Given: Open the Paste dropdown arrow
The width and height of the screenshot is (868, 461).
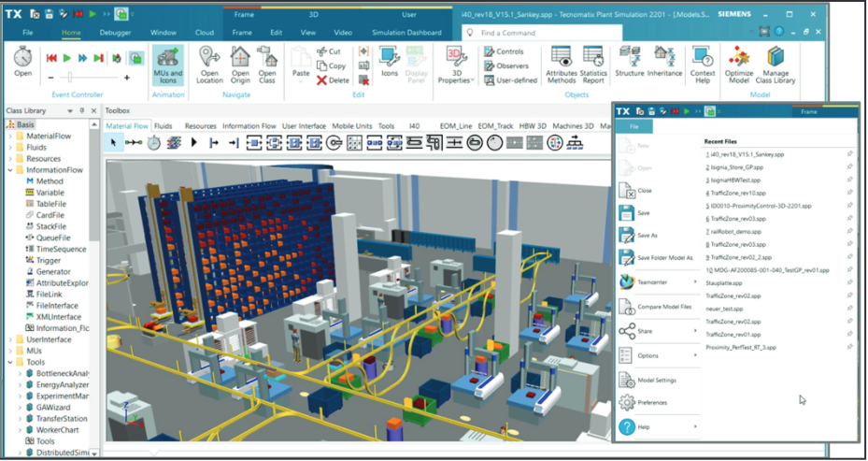Looking at the screenshot, I should (x=301, y=82).
